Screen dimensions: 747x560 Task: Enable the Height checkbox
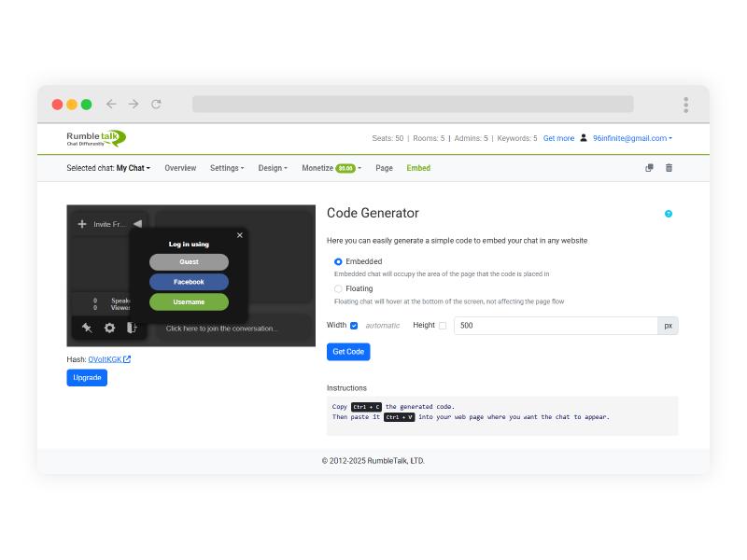click(442, 325)
